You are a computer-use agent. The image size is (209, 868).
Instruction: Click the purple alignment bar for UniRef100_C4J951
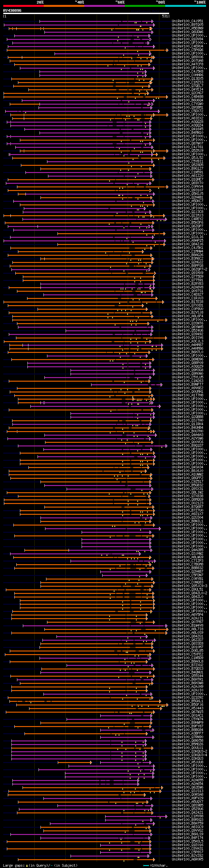click(97, 21)
